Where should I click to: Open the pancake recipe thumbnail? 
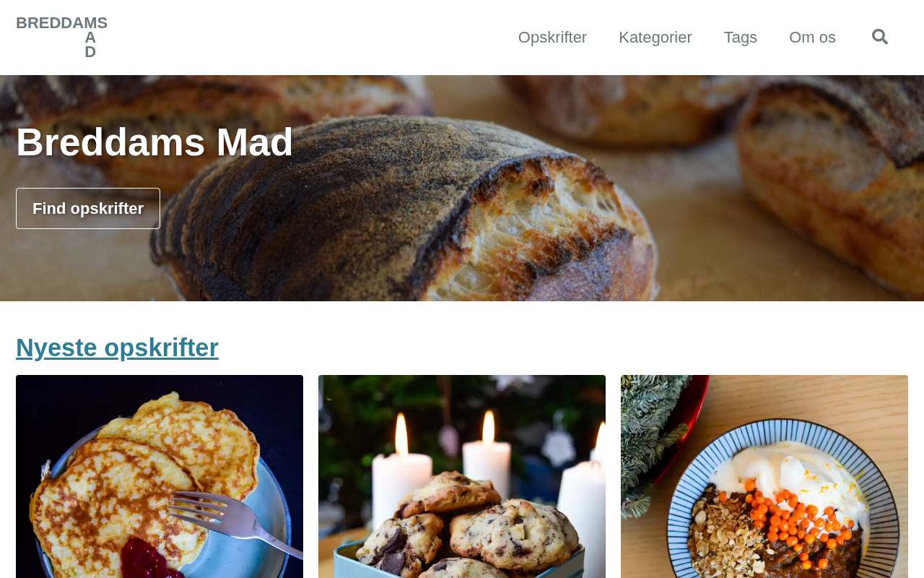click(x=160, y=477)
